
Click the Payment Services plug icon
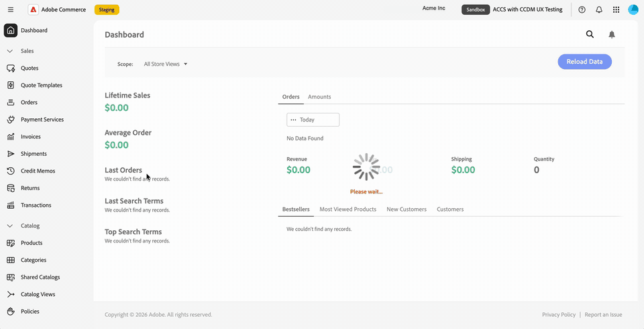click(x=11, y=120)
